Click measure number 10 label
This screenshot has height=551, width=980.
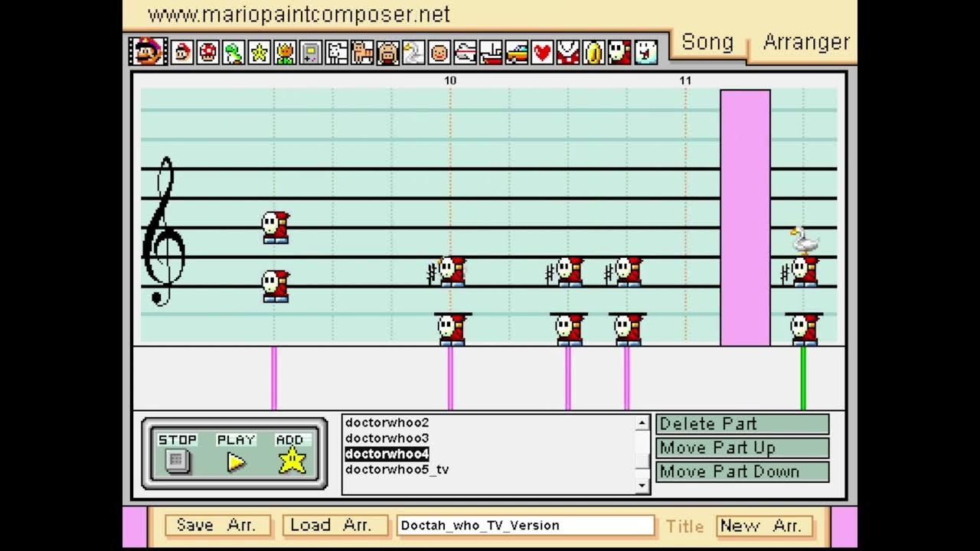(450, 80)
